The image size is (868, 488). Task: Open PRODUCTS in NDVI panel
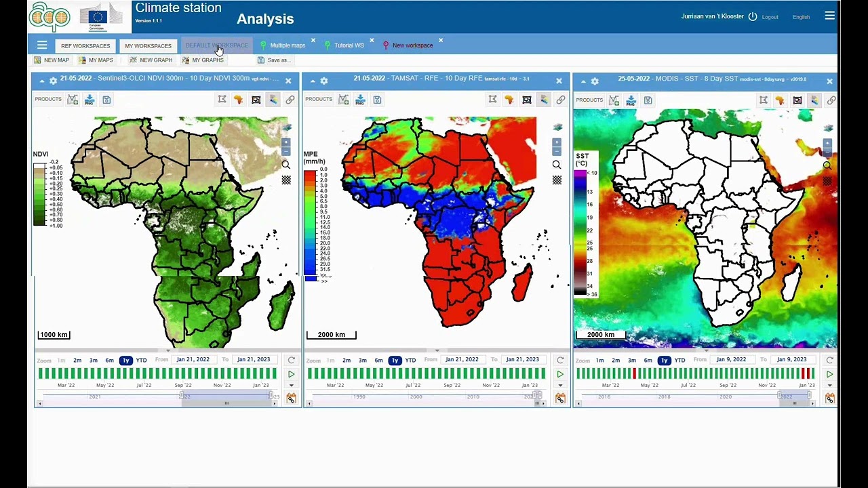coord(48,100)
